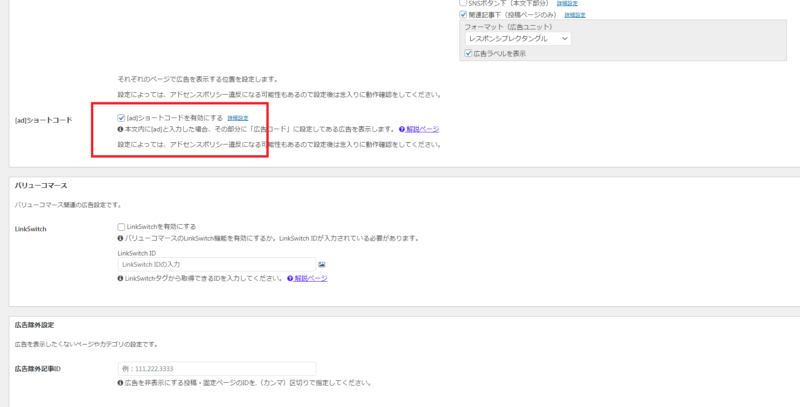
Task: Click the info icon before [ad] shortcode description
Action: 120,130
